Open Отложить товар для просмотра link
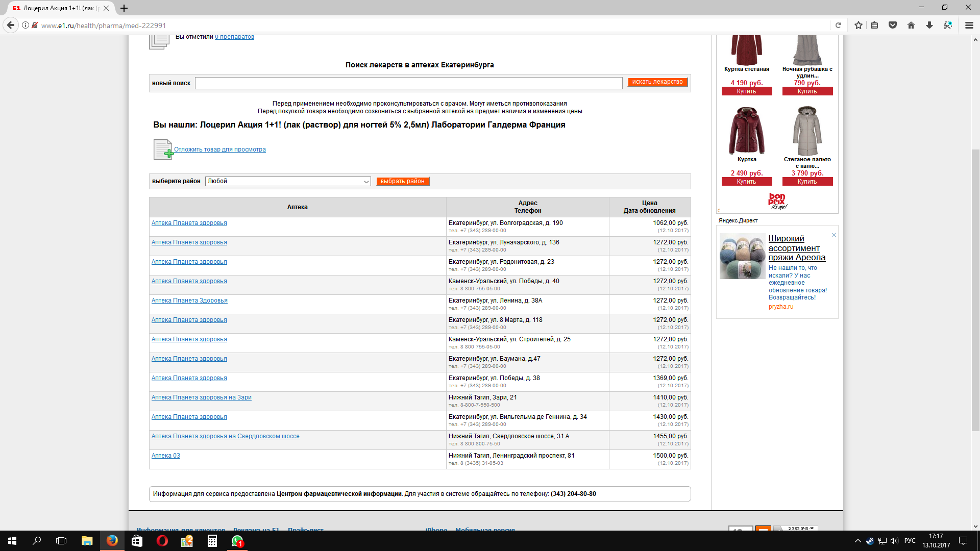This screenshot has height=551, width=980. [220, 149]
